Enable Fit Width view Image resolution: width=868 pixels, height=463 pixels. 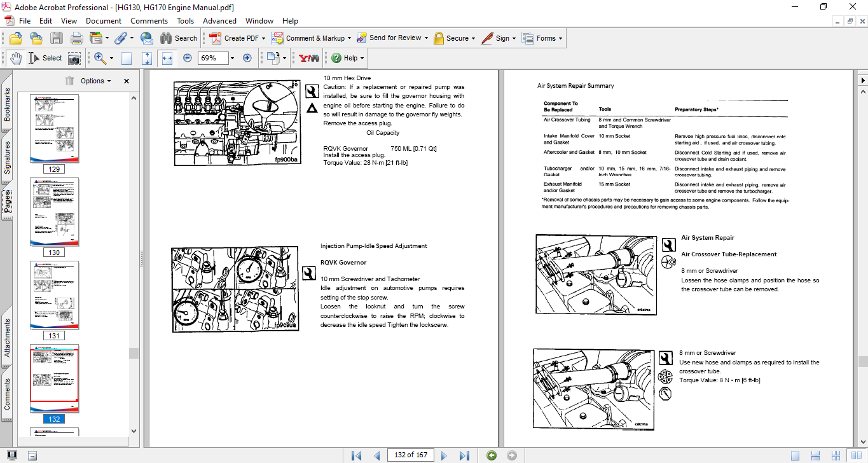click(168, 57)
